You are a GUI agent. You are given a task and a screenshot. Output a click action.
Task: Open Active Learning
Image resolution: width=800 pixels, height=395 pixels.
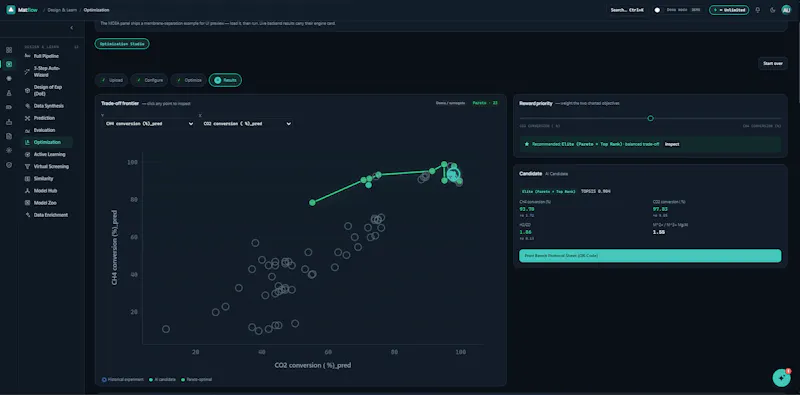coord(49,154)
